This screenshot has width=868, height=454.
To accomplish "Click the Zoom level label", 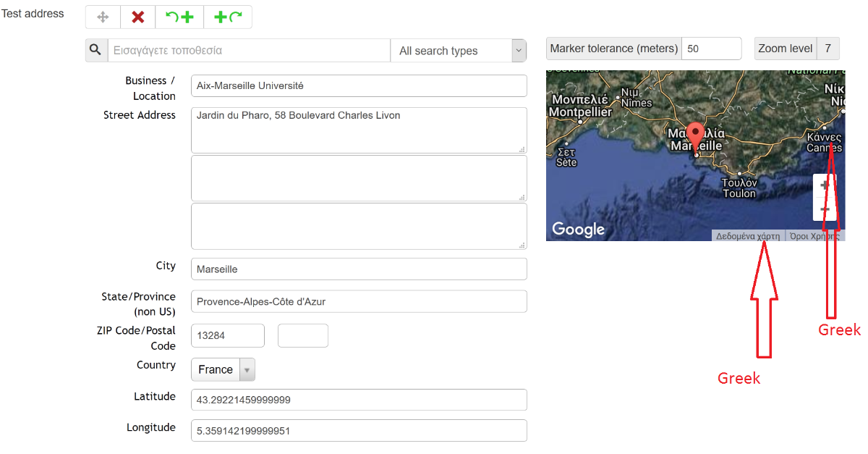I will coord(786,49).
